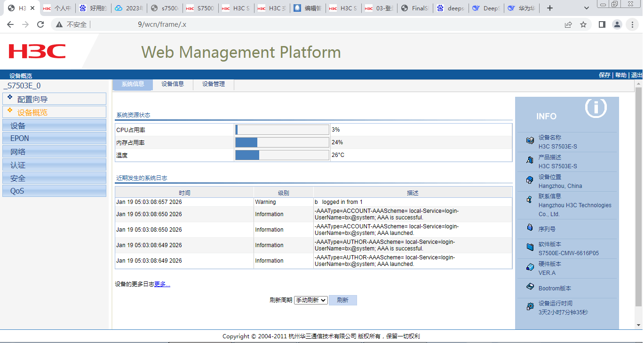Screen dimensions: 644x343
Task: Click the device location icon
Action: click(x=530, y=179)
